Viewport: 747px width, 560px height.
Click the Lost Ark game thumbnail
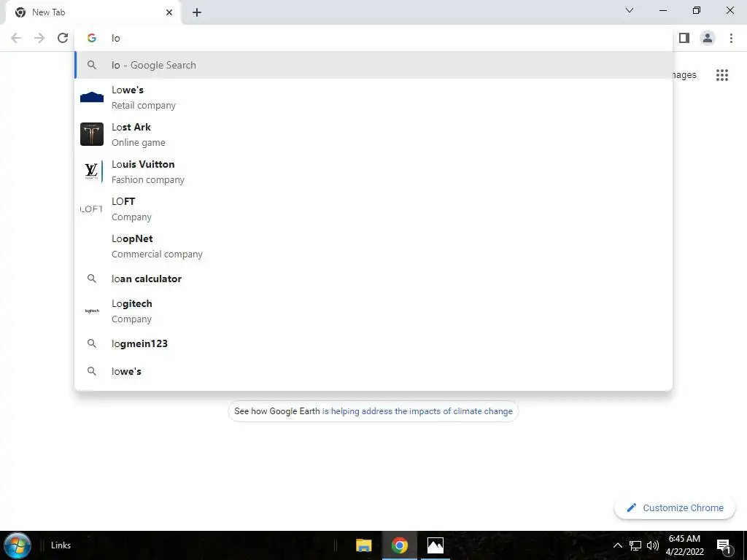pos(92,134)
